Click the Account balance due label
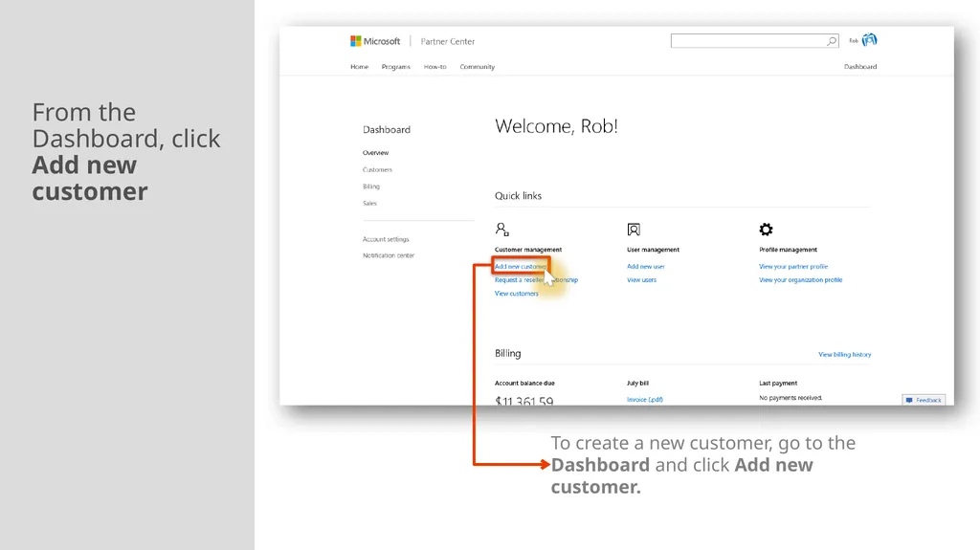 pyautogui.click(x=524, y=384)
